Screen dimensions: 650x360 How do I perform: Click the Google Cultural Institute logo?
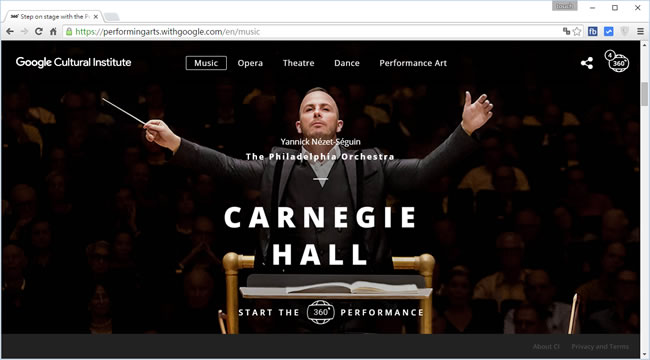[x=73, y=62]
